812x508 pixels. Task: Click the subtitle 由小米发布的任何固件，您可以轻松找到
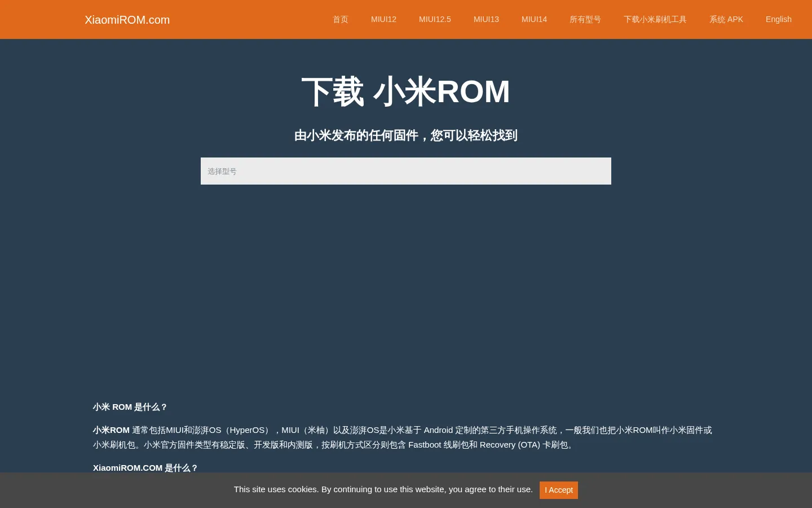406,135
